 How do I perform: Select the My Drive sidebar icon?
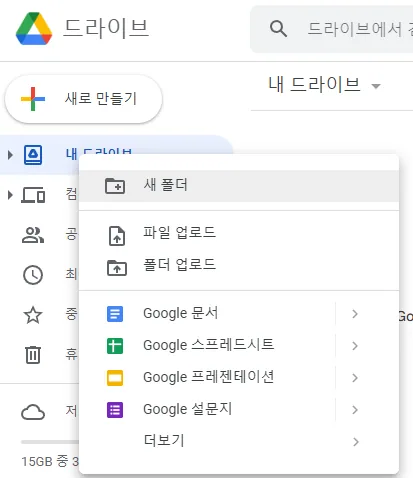(33, 155)
